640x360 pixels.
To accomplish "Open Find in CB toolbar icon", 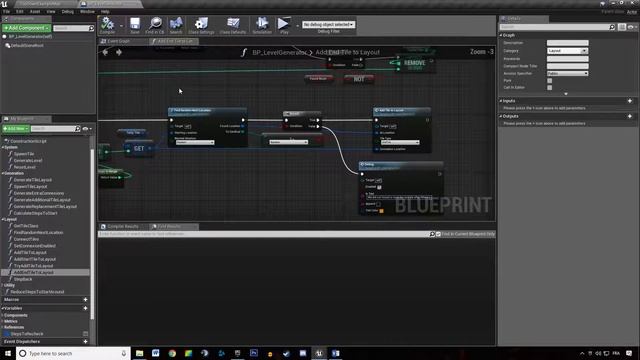I will coord(155,25).
